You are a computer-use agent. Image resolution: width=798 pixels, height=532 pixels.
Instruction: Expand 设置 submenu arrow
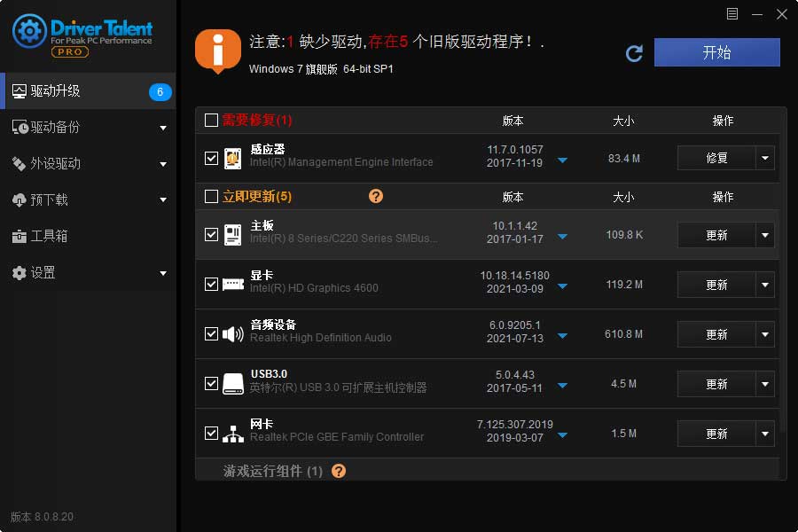point(163,273)
